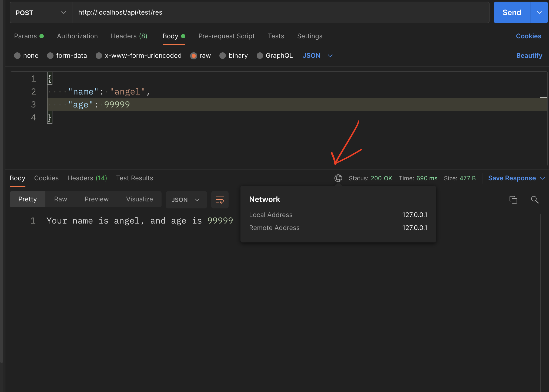Select the form-data radio option
This screenshot has height=392, width=549.
coord(50,56)
